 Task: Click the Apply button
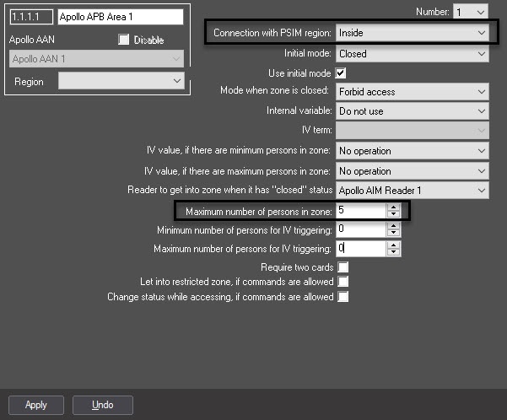tap(36, 405)
